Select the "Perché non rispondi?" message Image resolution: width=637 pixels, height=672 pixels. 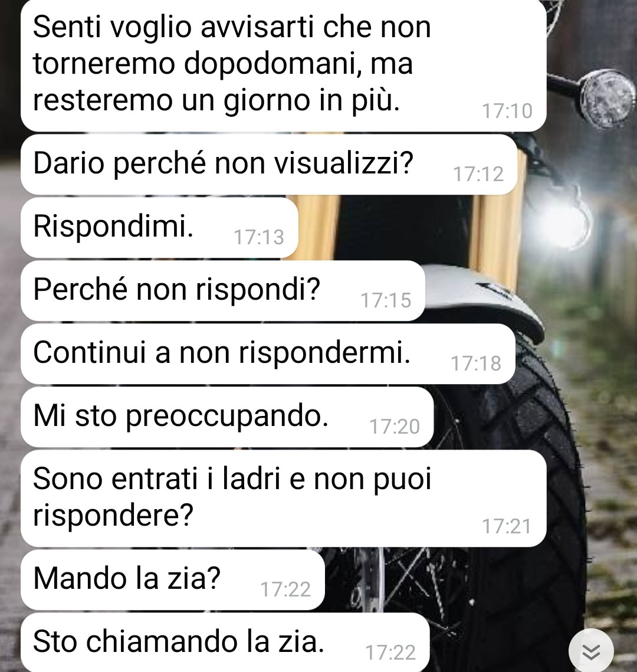pyautogui.click(x=223, y=291)
